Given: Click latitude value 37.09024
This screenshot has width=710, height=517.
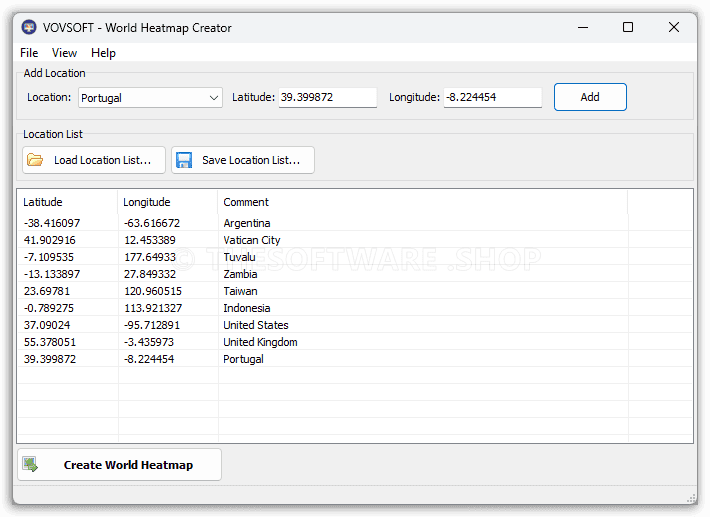Looking at the screenshot, I should pos(47,325).
